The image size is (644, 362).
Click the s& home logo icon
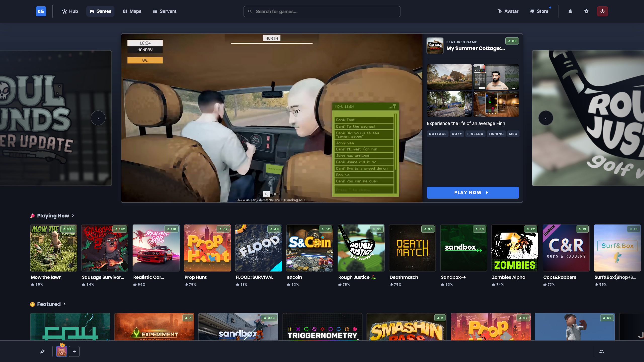tap(41, 11)
